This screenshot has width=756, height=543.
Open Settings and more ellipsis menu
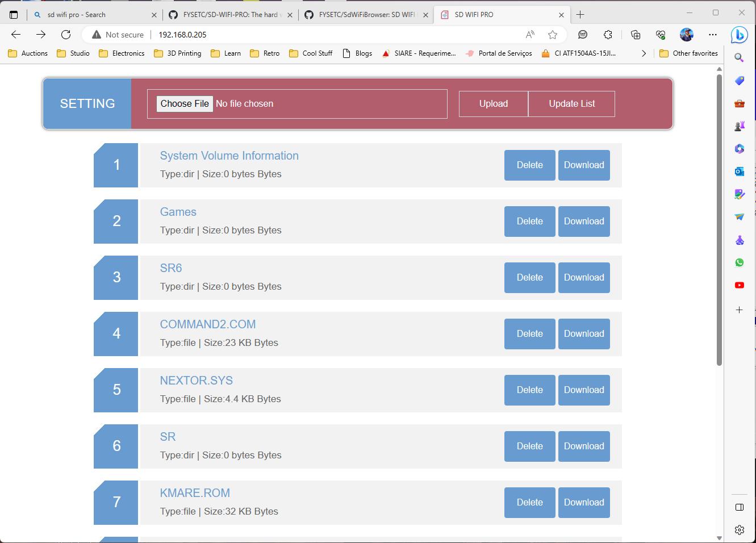pyautogui.click(x=713, y=35)
